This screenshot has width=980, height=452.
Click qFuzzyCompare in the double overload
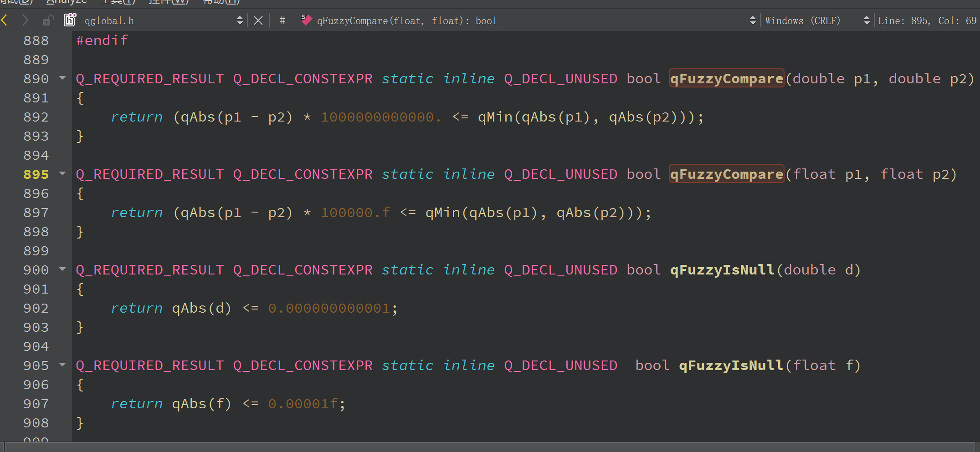[727, 78]
